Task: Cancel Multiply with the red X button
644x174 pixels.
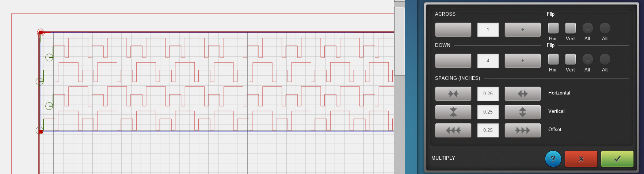Action: (581, 159)
